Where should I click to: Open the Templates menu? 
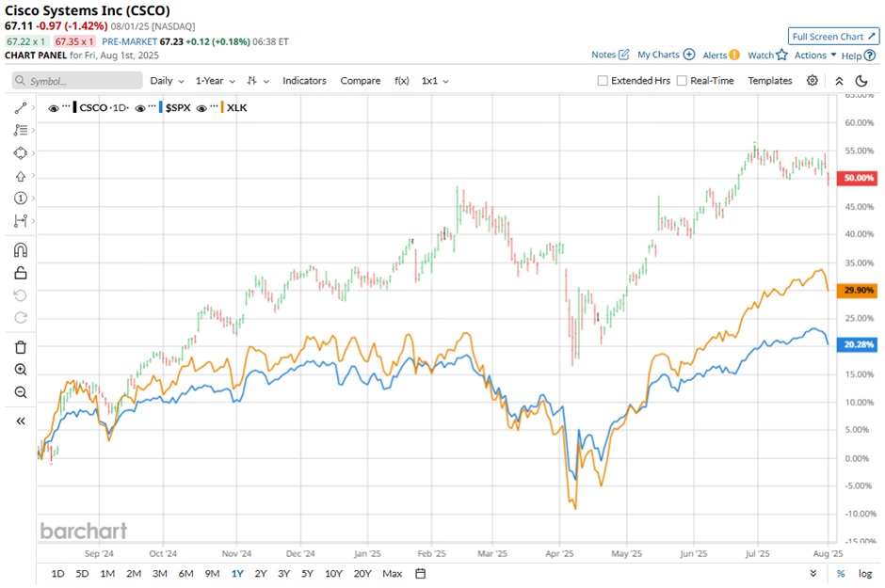coord(770,81)
